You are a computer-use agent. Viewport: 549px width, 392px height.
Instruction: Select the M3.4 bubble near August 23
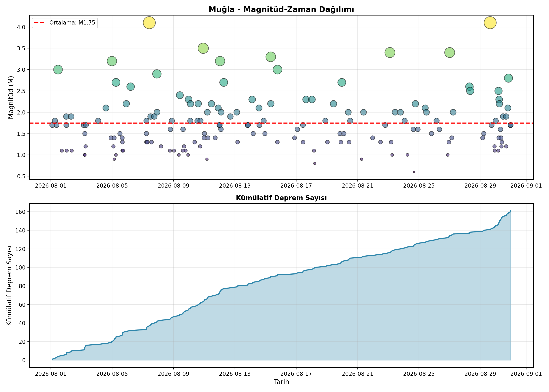tap(390, 52)
